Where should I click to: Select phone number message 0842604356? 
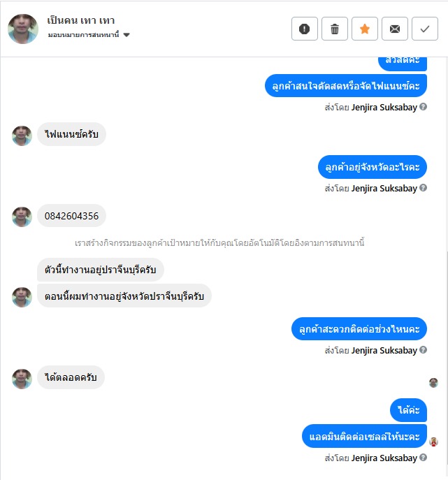tap(71, 216)
